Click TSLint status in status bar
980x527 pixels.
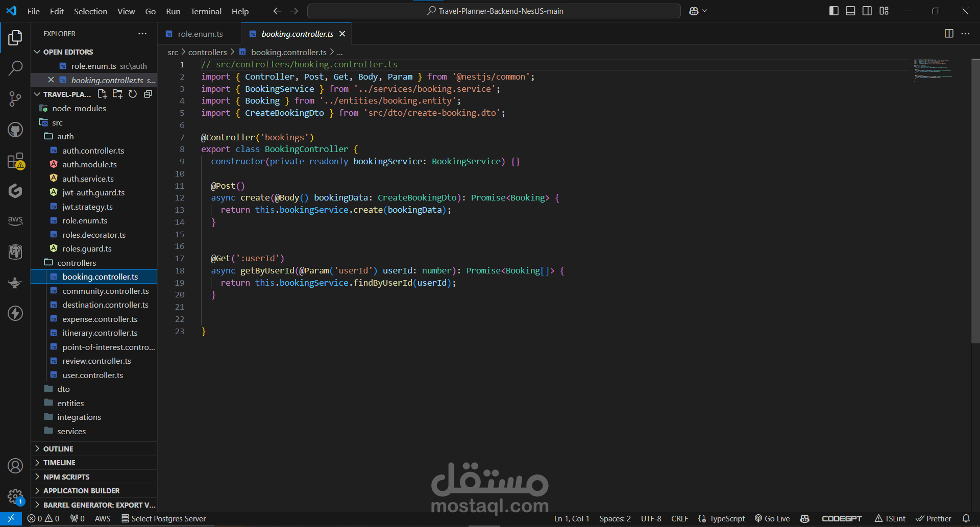(890, 518)
